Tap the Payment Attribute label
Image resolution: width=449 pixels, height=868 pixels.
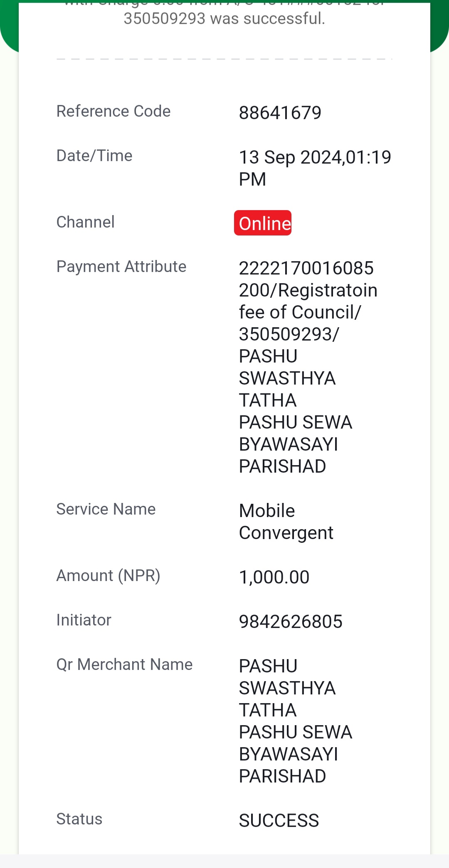pos(121,266)
